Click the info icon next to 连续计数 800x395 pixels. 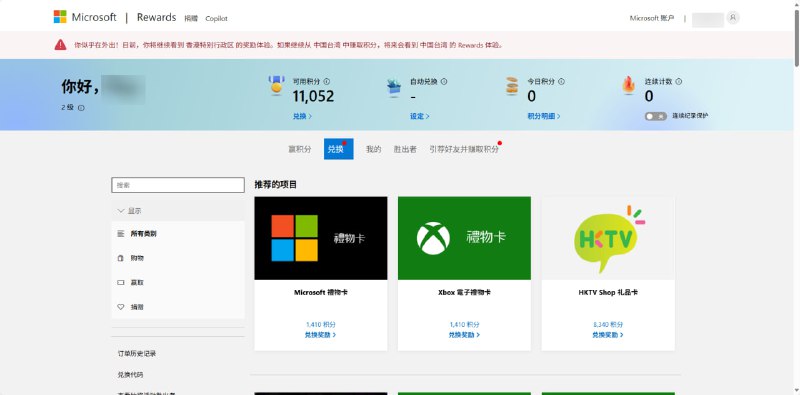[679, 82]
